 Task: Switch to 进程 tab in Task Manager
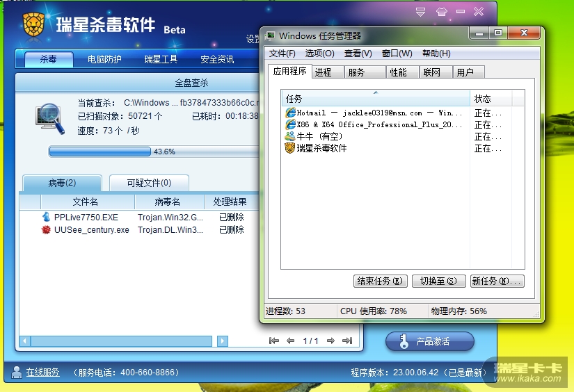328,72
